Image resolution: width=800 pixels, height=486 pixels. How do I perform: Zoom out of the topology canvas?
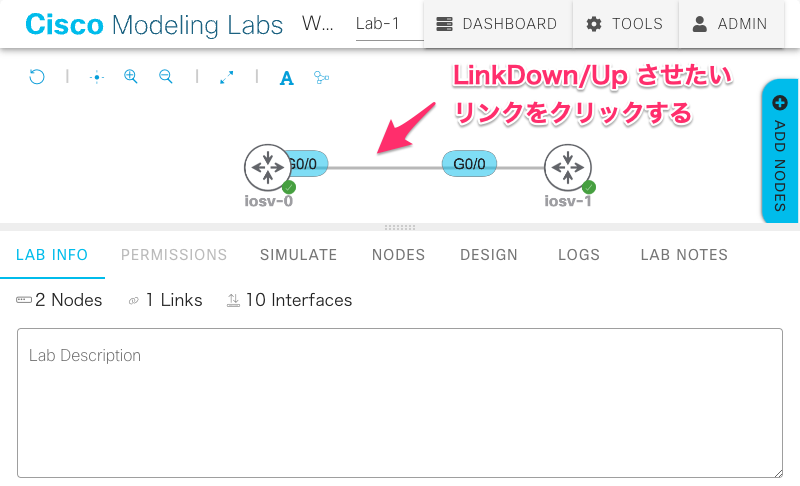(166, 77)
